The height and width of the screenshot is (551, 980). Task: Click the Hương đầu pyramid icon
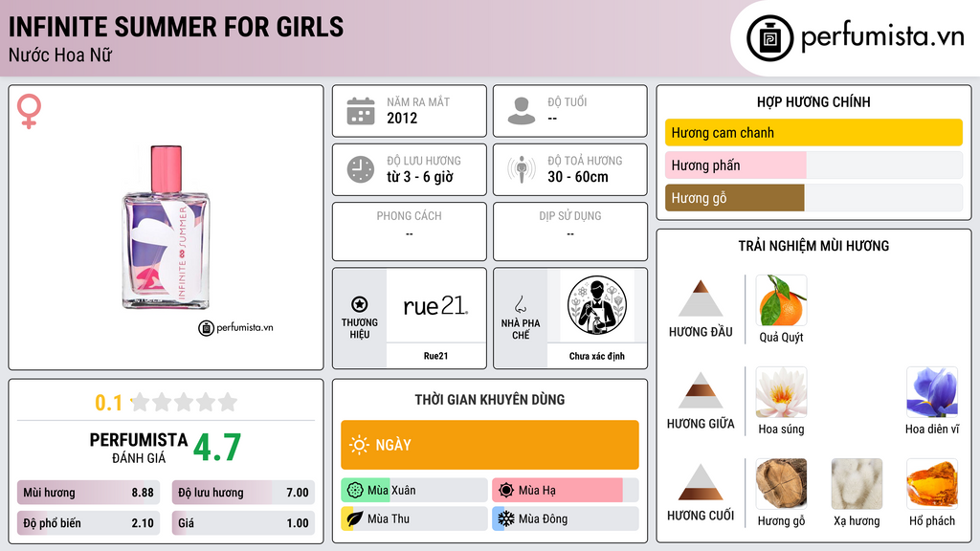tap(701, 298)
